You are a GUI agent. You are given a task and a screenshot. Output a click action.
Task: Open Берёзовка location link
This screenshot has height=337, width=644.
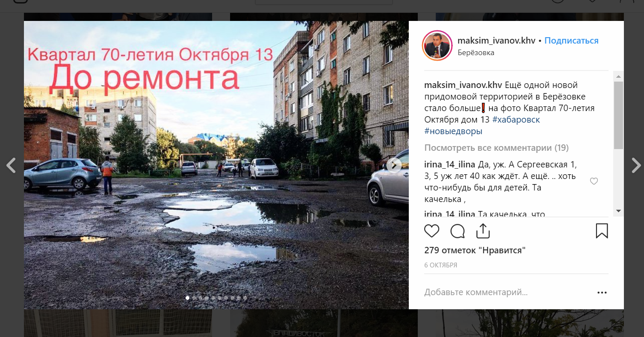point(476,53)
